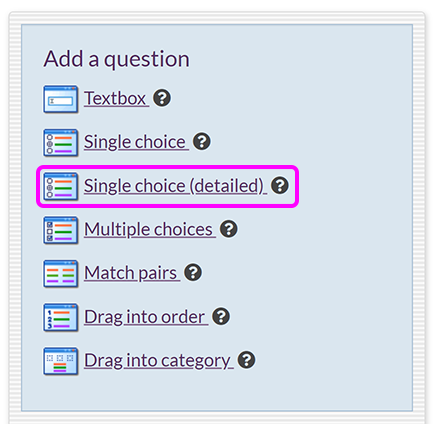View help for Drag into order
Screen dimensions: 438x424
221,316
